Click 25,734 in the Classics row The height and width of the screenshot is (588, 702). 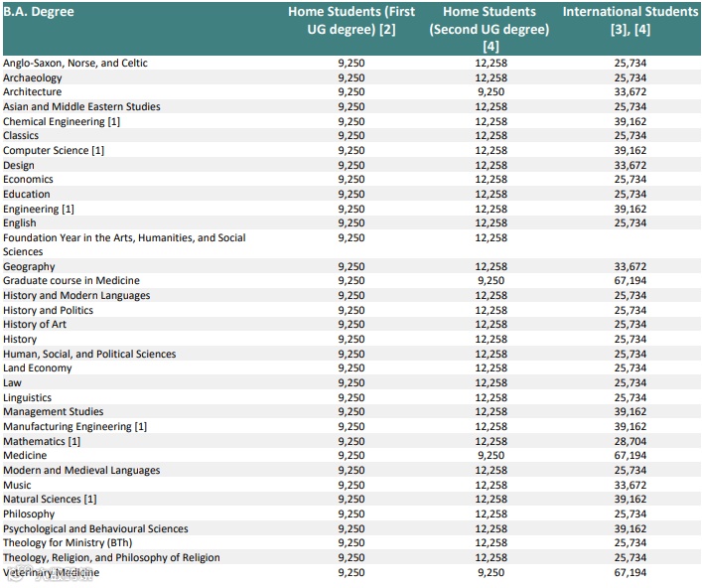(x=630, y=136)
